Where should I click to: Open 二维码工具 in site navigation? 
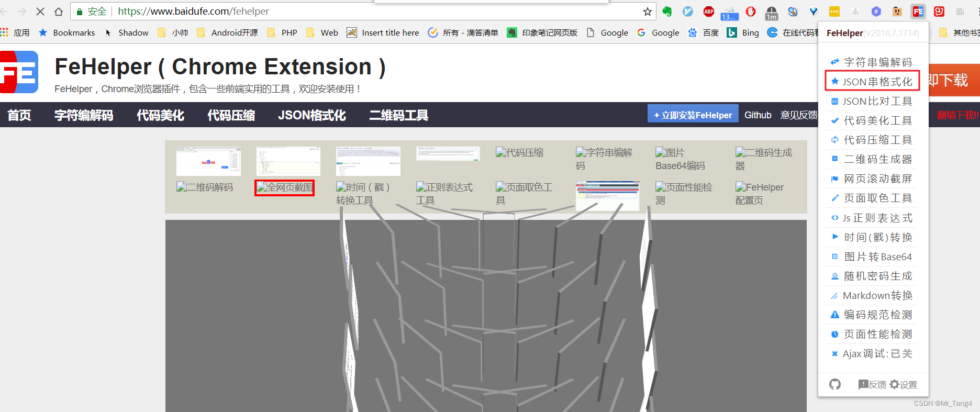399,115
